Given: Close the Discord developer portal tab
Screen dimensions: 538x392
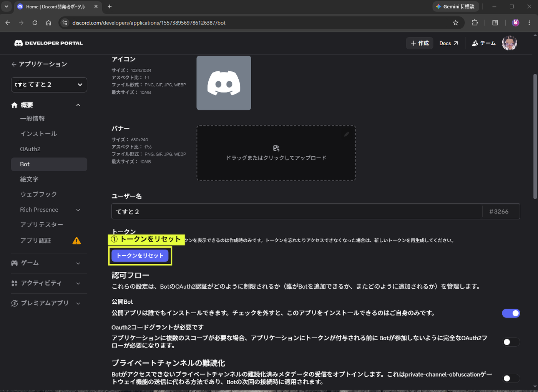Looking at the screenshot, I should (x=96, y=7).
